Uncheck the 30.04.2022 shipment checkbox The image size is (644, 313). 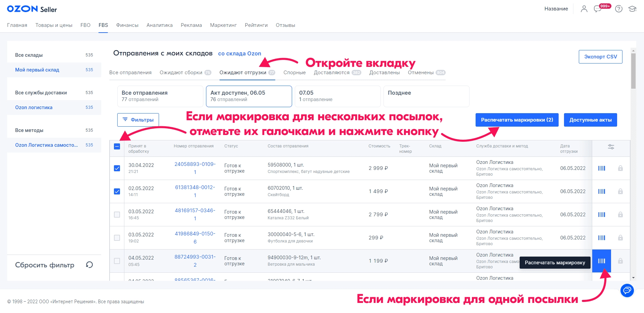point(117,168)
